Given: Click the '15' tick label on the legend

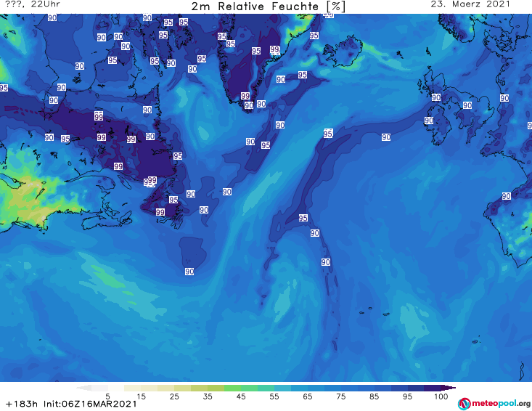Looking at the screenshot, I should (141, 396).
